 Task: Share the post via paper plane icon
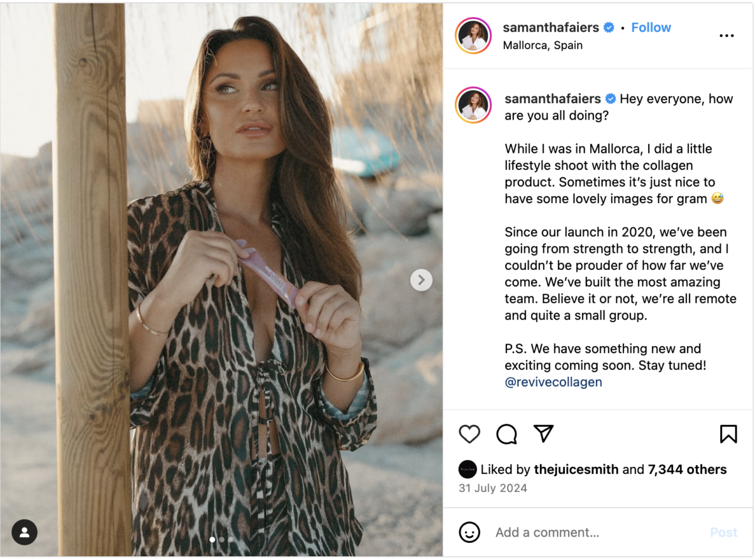click(543, 433)
